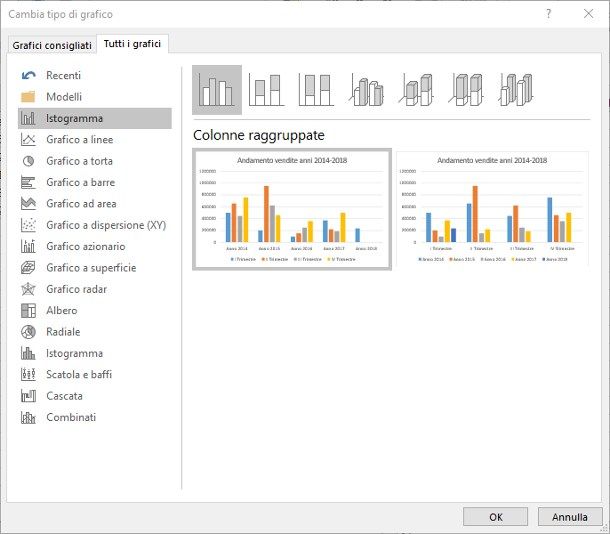The width and height of the screenshot is (610, 534).
Task: Click the Grafico a torta pie icon
Action: (x=28, y=161)
